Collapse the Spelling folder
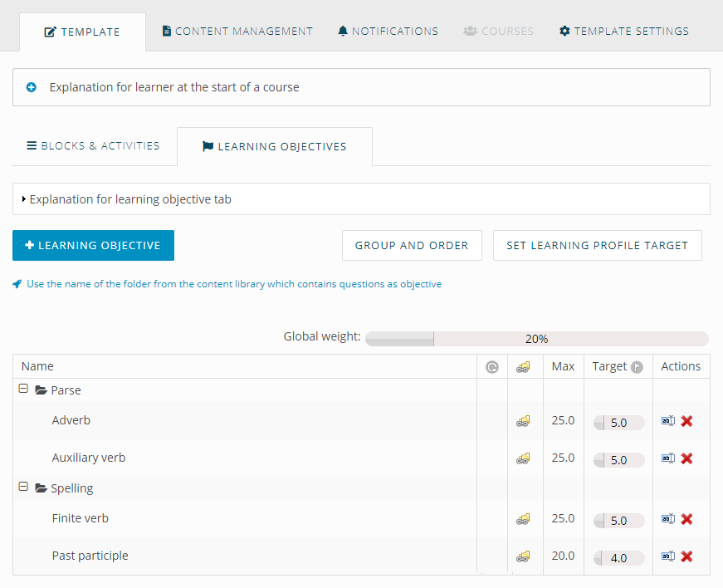This screenshot has height=588, width=723. coord(23,487)
